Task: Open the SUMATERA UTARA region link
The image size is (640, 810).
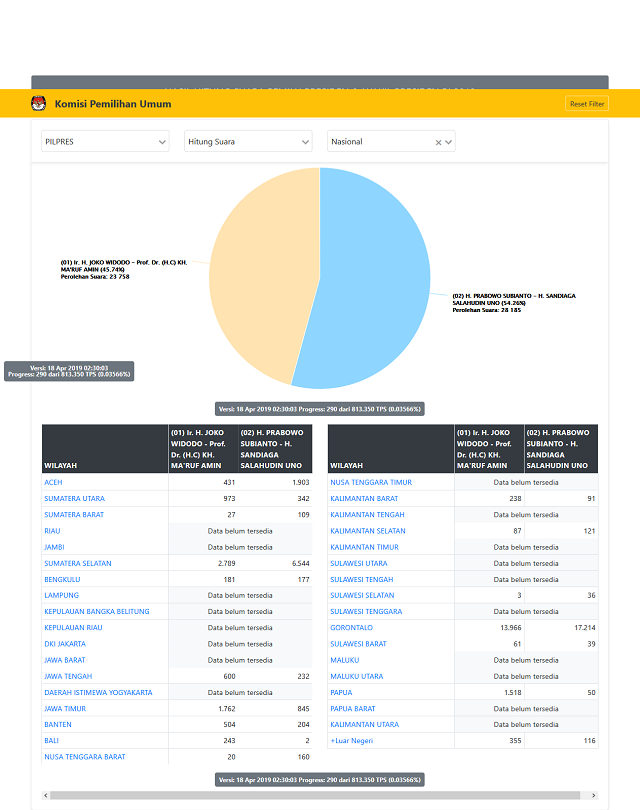Action: pos(74,498)
